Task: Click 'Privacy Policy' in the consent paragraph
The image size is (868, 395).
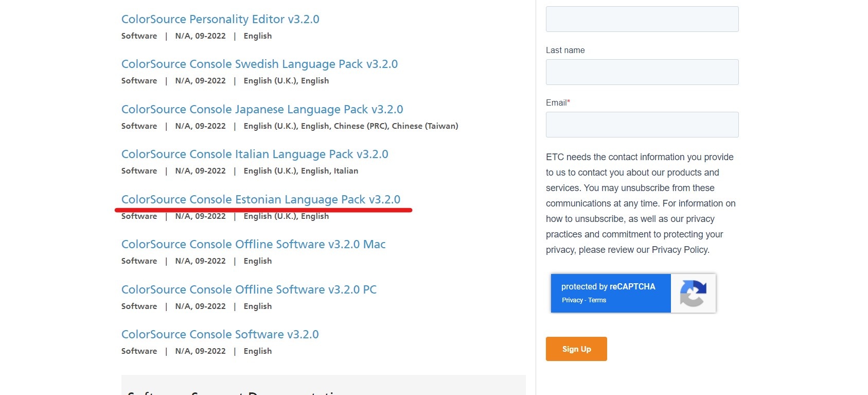Action: [x=679, y=250]
